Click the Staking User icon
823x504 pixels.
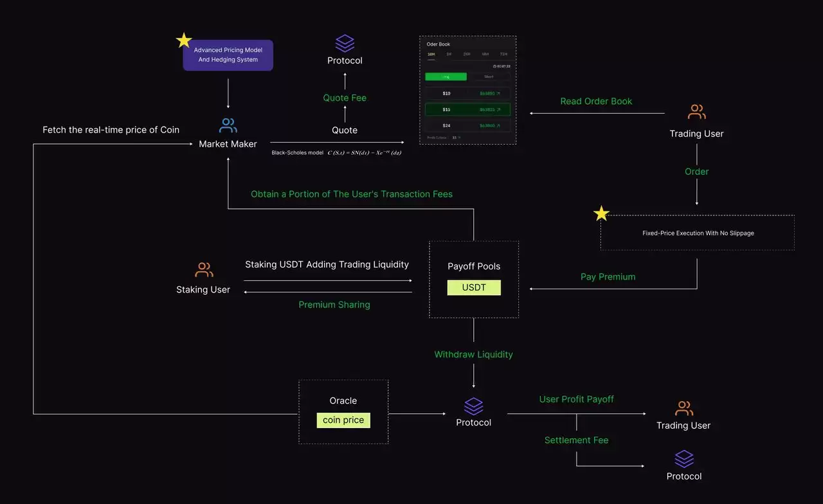point(203,270)
